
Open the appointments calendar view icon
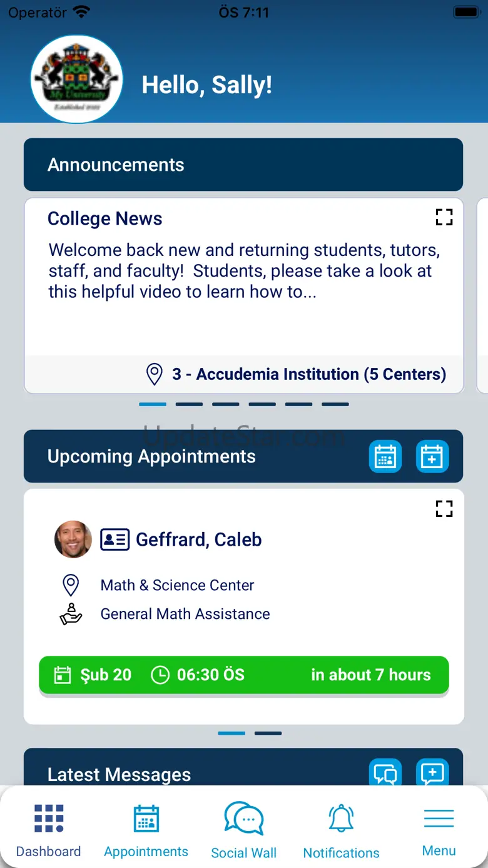click(385, 457)
